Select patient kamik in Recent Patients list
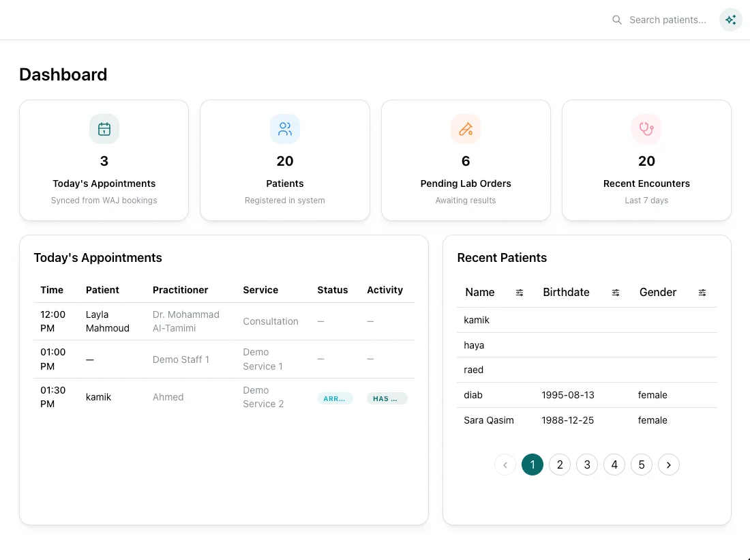750x560 pixels. pos(477,320)
